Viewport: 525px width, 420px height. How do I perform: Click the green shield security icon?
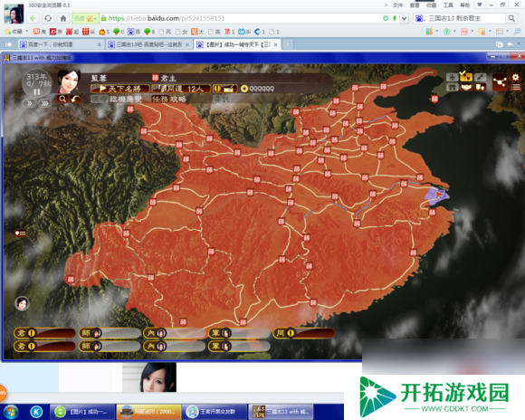(446, 32)
